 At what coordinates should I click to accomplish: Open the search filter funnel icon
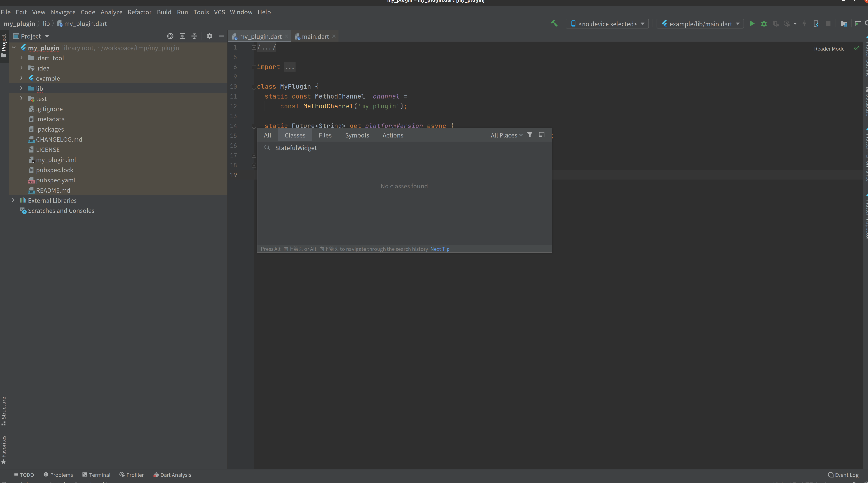(530, 135)
